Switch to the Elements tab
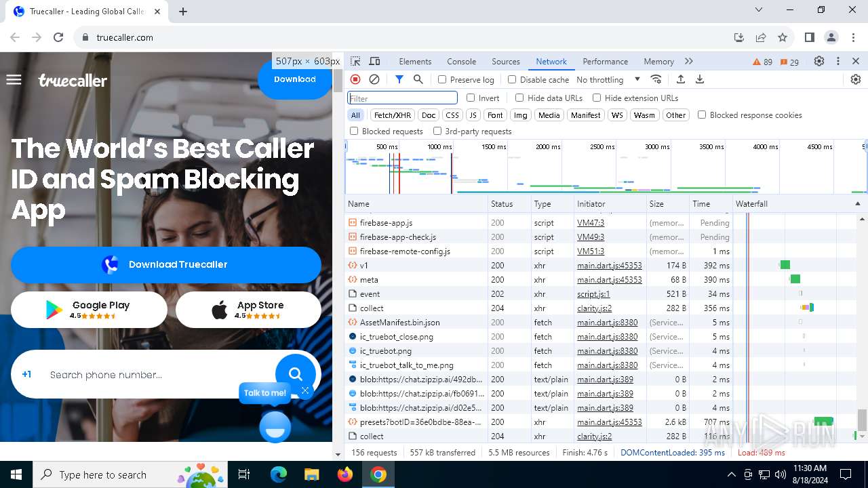Viewport: 868px width, 488px height. pyautogui.click(x=415, y=61)
